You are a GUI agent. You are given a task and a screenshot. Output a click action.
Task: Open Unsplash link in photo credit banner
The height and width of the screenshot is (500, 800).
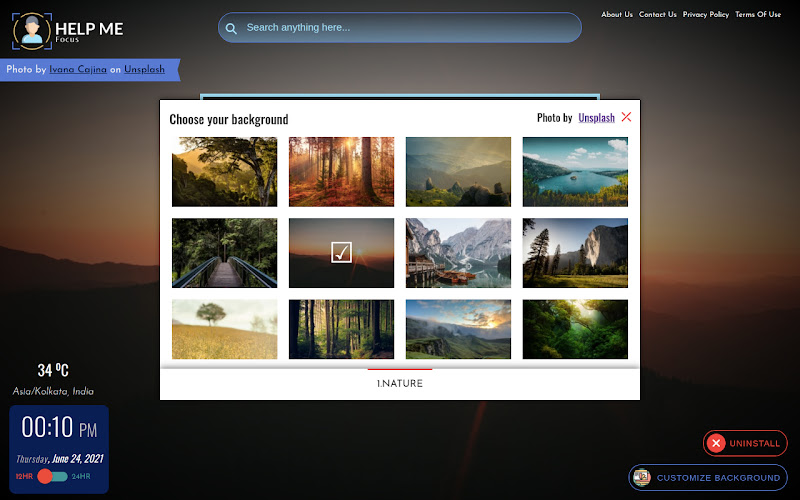coord(144,69)
